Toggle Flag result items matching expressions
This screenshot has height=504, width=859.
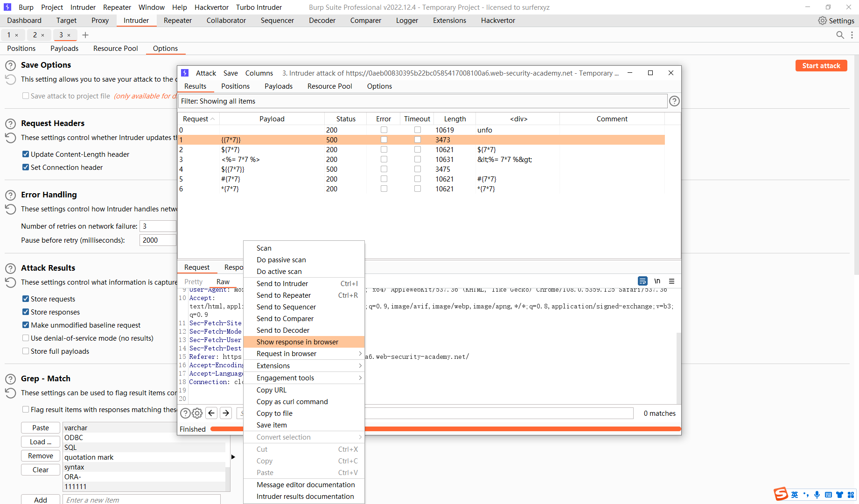click(26, 409)
